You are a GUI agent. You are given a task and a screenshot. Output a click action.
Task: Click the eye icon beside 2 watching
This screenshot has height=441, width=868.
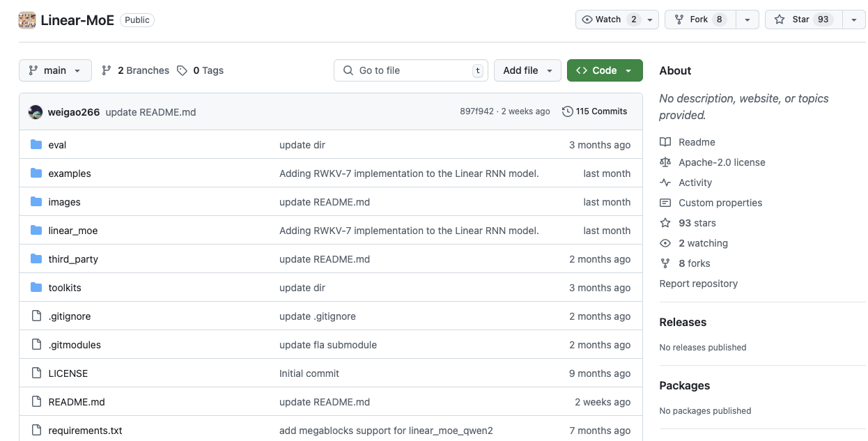tap(665, 243)
